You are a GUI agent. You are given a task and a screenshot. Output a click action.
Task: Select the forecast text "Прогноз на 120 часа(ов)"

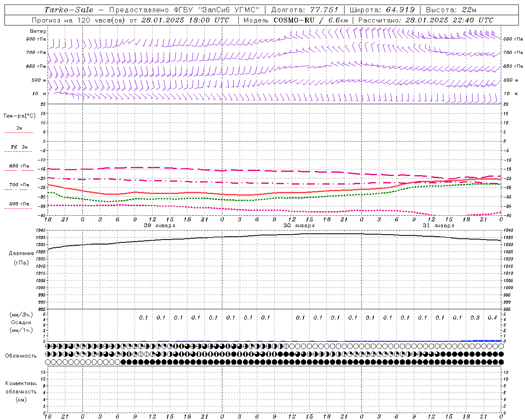[79, 20]
